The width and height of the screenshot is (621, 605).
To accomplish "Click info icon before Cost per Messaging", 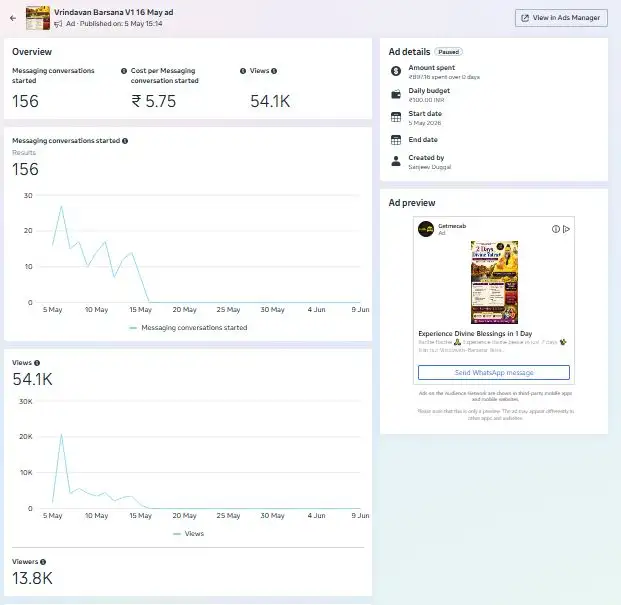I will [x=124, y=71].
